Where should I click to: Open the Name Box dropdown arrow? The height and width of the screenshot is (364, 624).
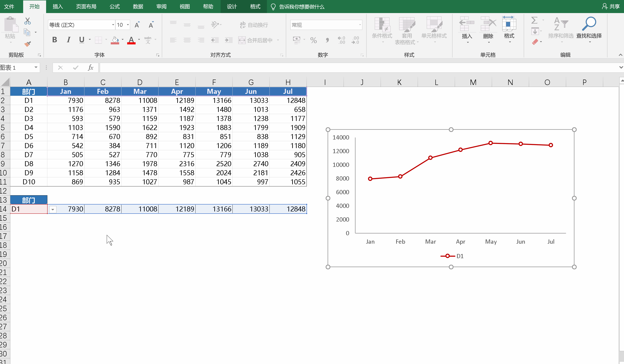click(x=36, y=68)
